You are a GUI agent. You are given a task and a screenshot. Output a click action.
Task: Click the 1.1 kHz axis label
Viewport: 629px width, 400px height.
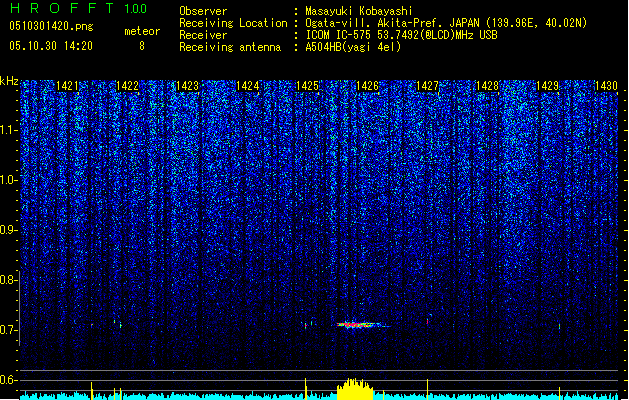point(8,130)
